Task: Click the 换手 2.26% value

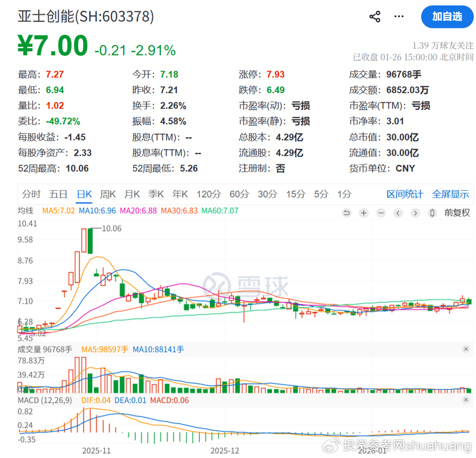Action: click(173, 105)
